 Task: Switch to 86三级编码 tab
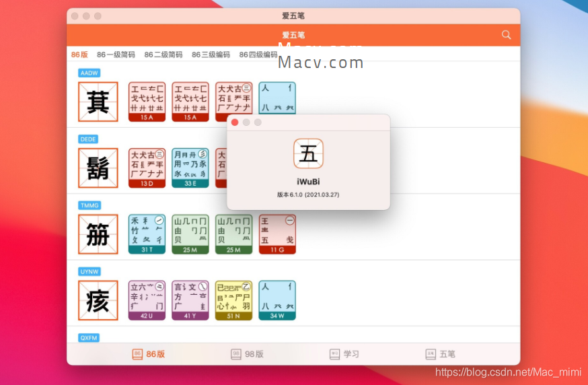(211, 55)
